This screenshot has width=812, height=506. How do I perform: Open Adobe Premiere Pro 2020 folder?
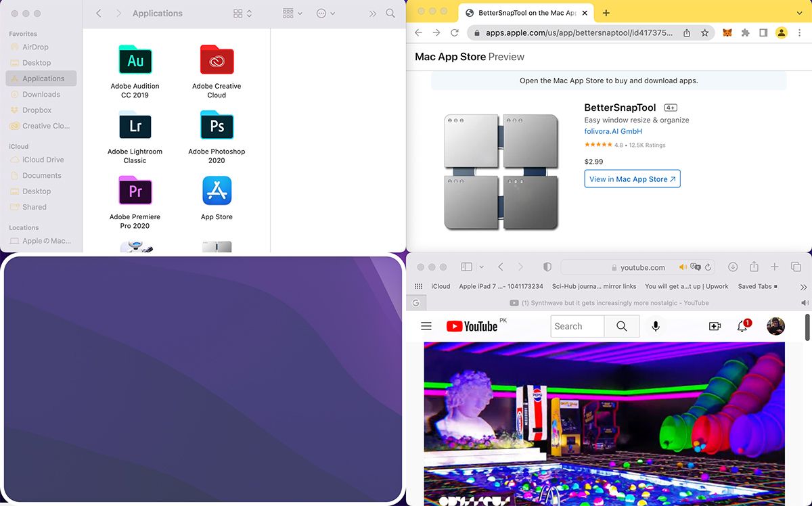135,191
